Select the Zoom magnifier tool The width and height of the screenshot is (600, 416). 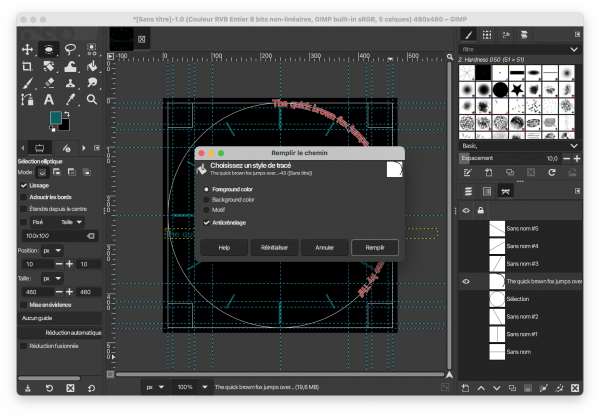click(x=91, y=100)
